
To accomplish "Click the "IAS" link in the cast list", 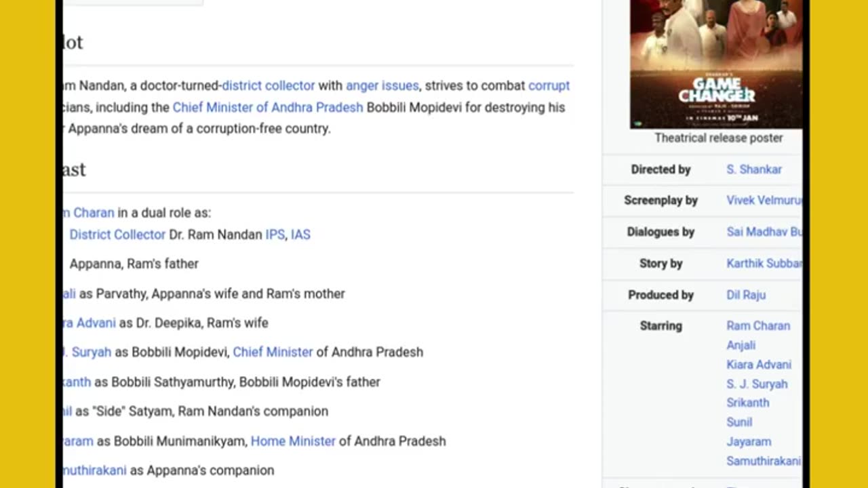I will tap(300, 235).
